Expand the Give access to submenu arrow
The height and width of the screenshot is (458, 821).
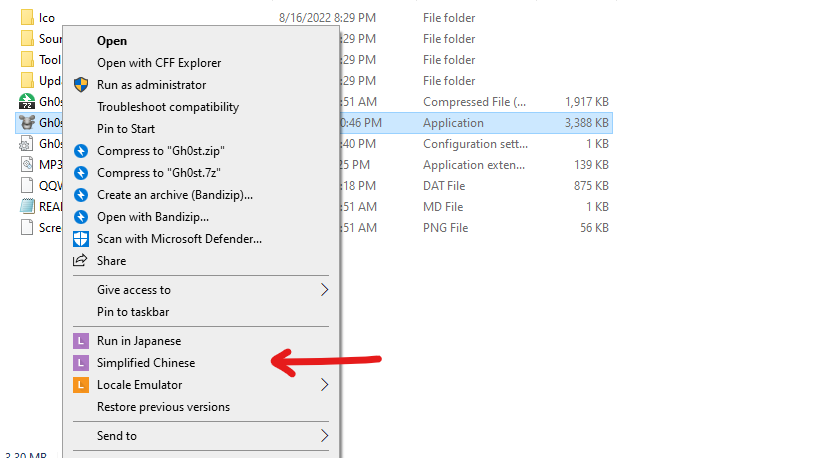pyautogui.click(x=324, y=290)
